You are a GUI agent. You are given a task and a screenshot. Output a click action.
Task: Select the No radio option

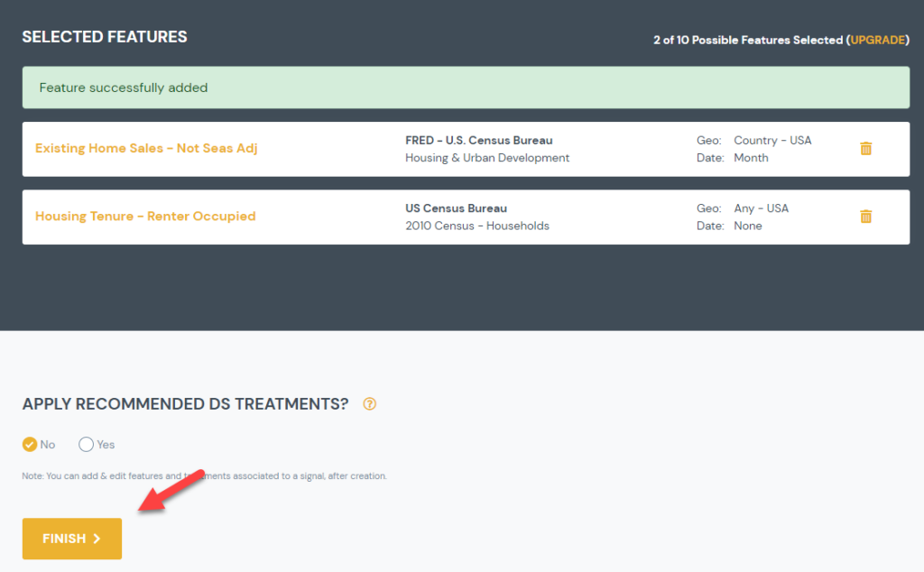click(30, 444)
